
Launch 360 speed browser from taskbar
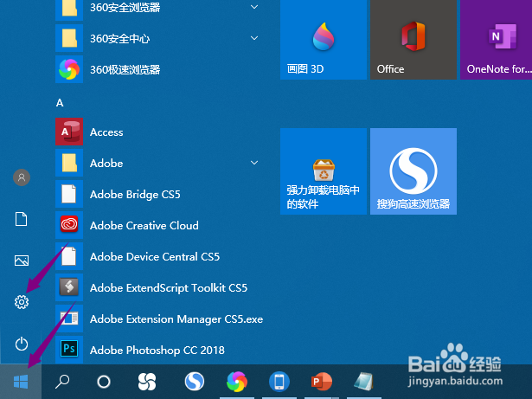coord(237,382)
